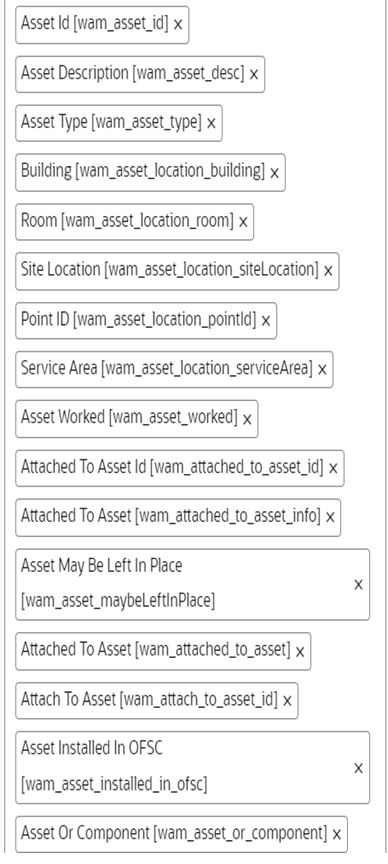Click the Building label text
Image resolution: width=388 pixels, height=864 pixels.
(x=143, y=172)
